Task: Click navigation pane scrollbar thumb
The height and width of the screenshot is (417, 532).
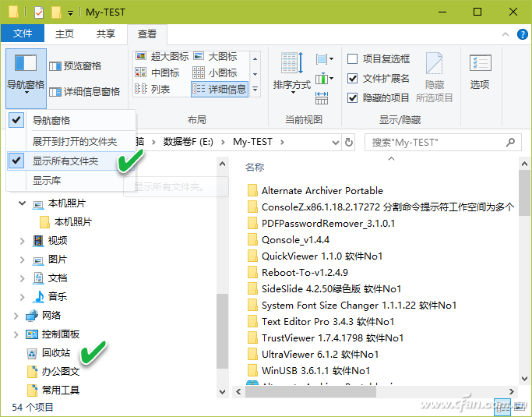Action: [x=222, y=331]
